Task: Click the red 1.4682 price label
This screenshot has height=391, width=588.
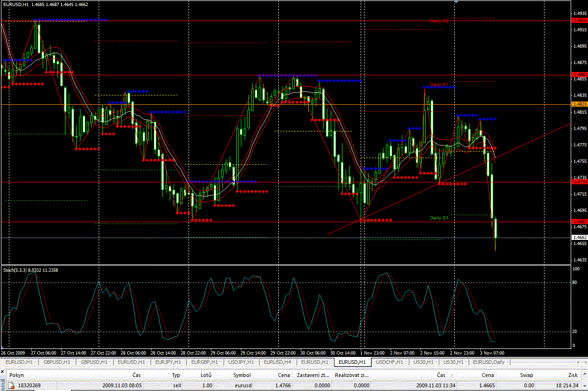Action: pos(580,221)
